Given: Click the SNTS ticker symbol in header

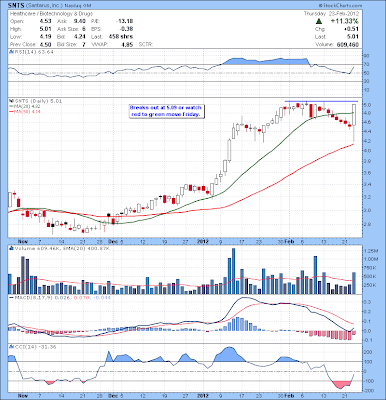Looking at the screenshot, I should [x=16, y=6].
